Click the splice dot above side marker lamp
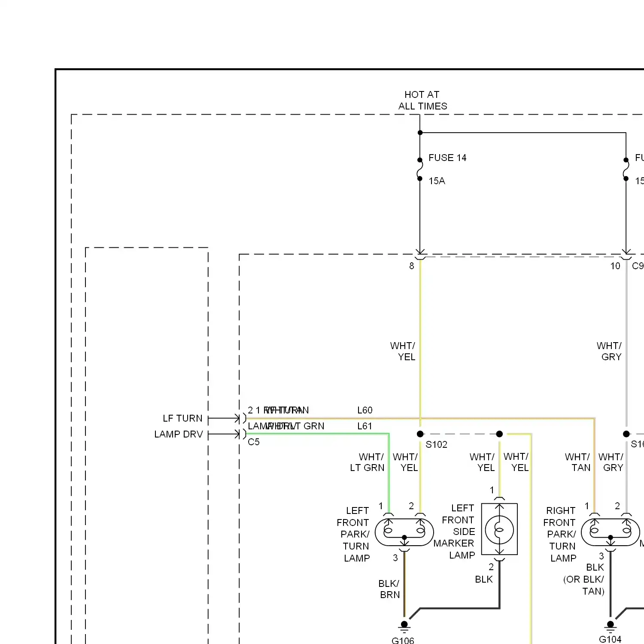The height and width of the screenshot is (644, 644). (x=499, y=434)
